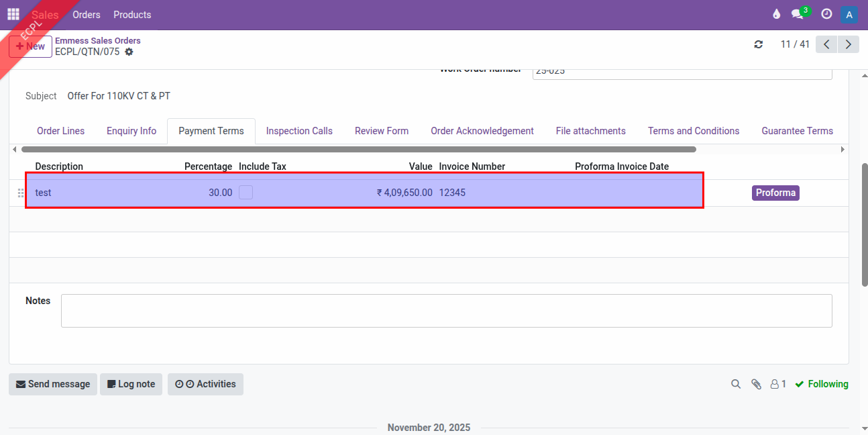Toggle the Following subscription status
This screenshot has width=868, height=435.
click(x=822, y=384)
